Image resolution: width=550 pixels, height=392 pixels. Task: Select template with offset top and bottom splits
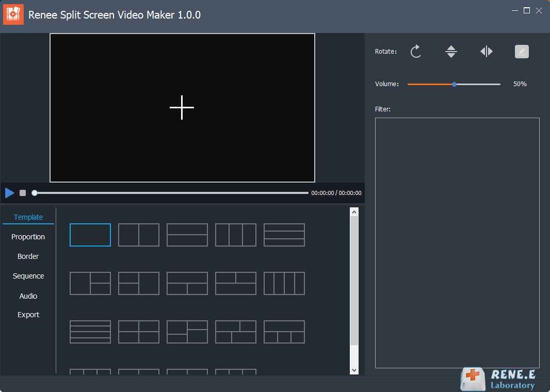pos(236,332)
